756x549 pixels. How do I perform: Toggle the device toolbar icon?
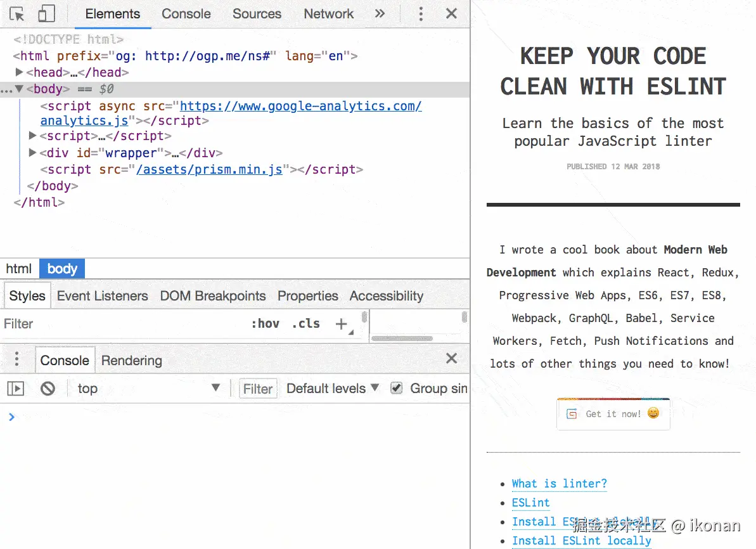46,13
